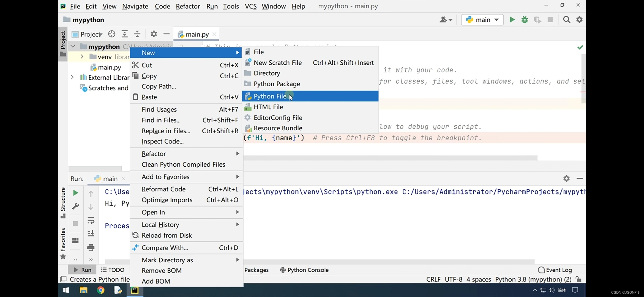Hide the Project tool window with minus icon
This screenshot has width=644, height=297.
point(167,34)
